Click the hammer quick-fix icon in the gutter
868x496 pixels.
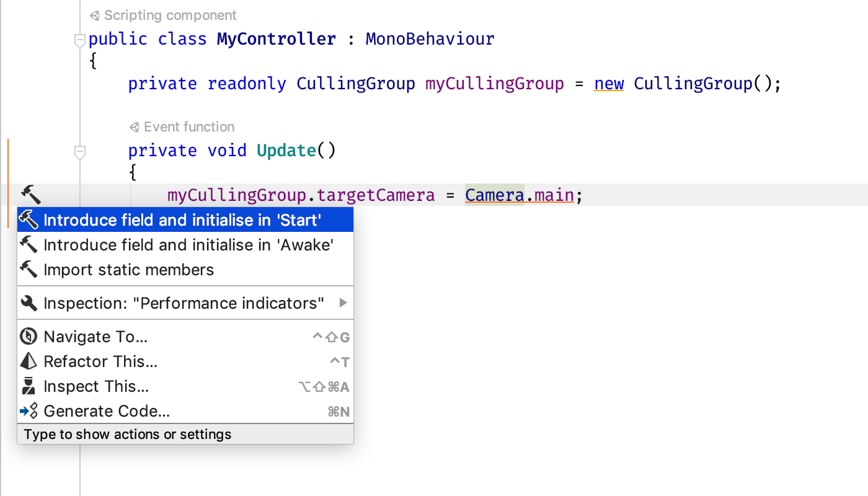[x=30, y=195]
